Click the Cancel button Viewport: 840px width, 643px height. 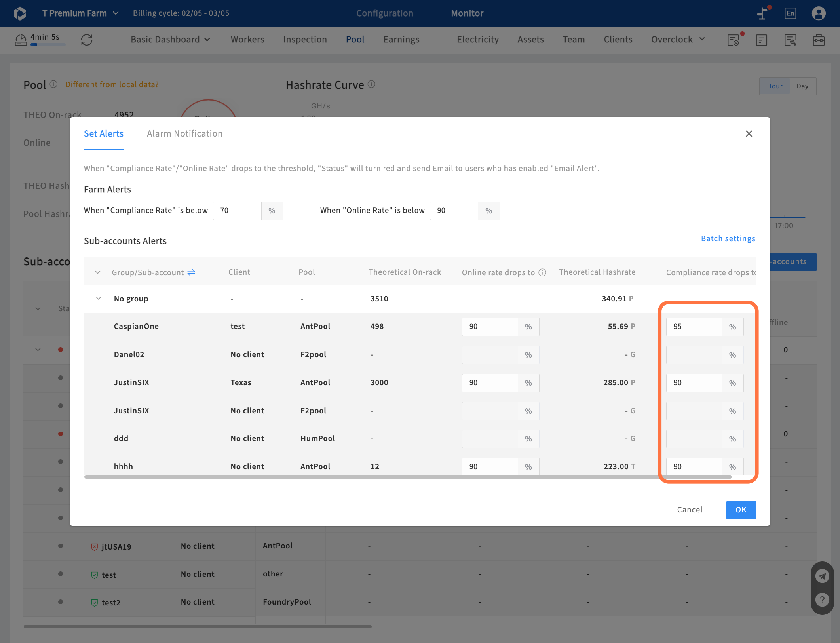point(690,510)
